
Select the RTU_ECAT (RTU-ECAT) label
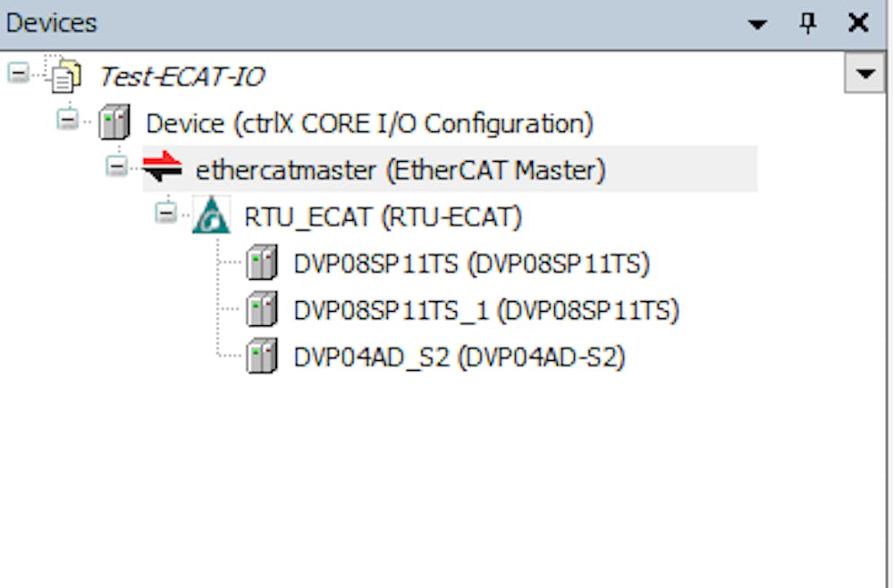click(x=383, y=216)
